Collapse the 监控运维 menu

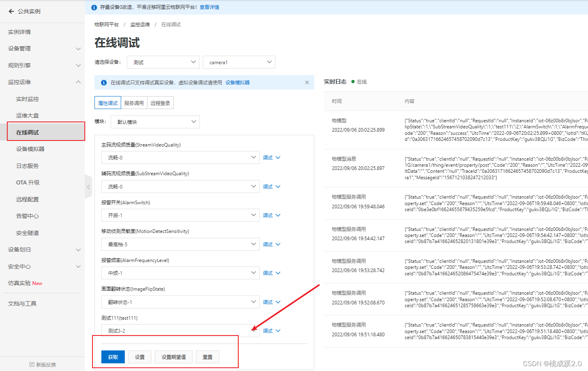pos(78,82)
